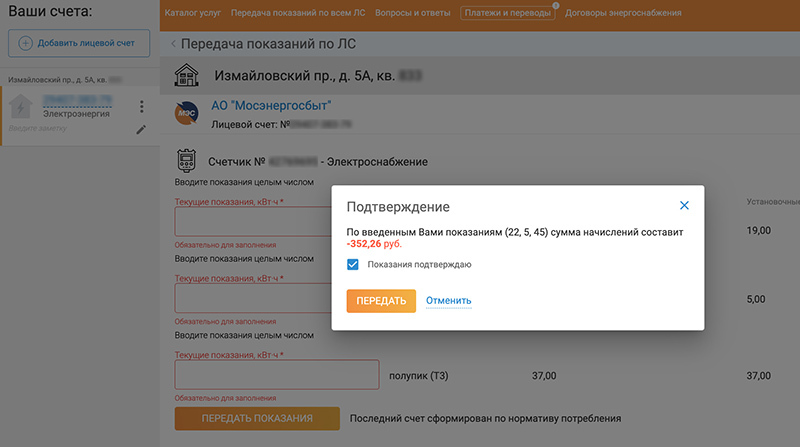
Task: Open three-dot menu for Электроэнергия account
Action: point(142,106)
